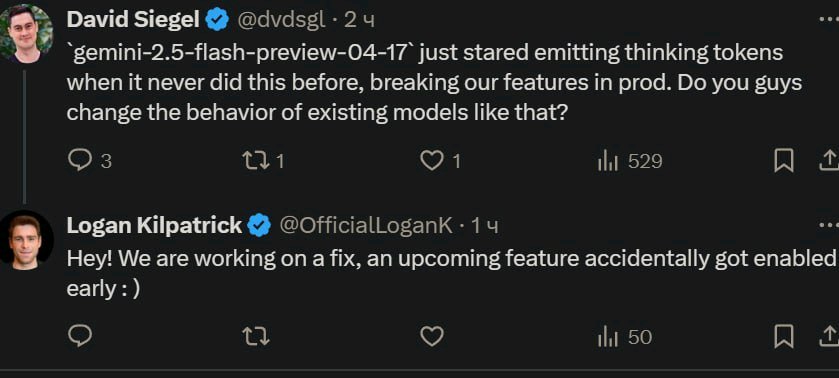View analytics showing 50 views
Screen dimensions: 839x378
click(624, 337)
